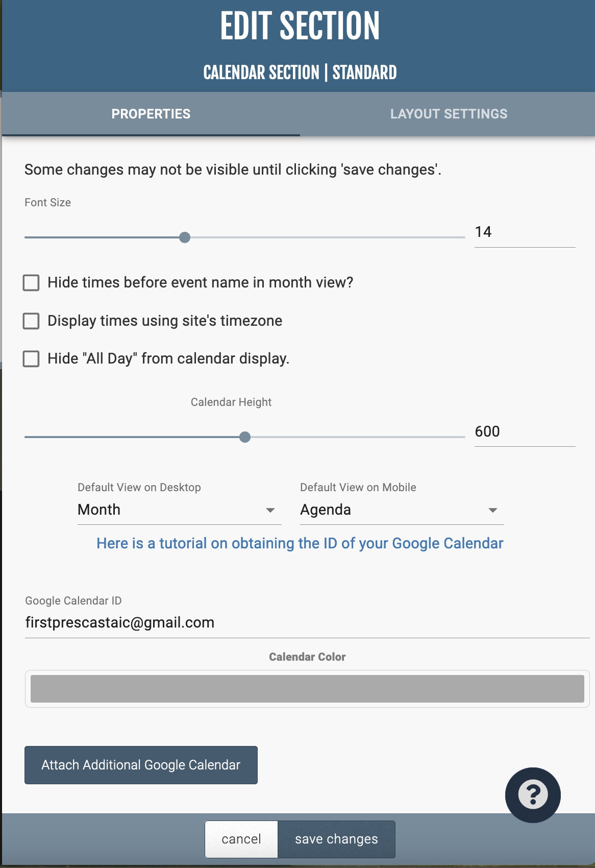The width and height of the screenshot is (595, 868).
Task: Click the cancel button
Action: [241, 839]
